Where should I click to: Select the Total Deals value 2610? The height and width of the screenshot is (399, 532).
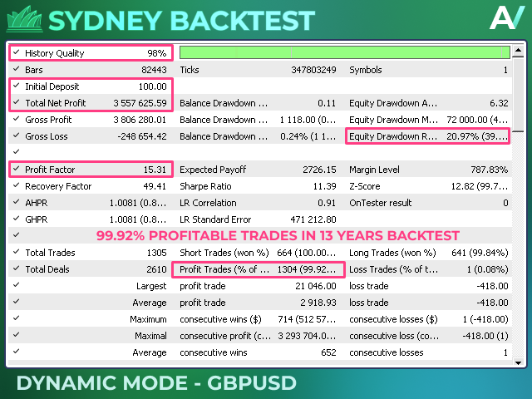156,269
